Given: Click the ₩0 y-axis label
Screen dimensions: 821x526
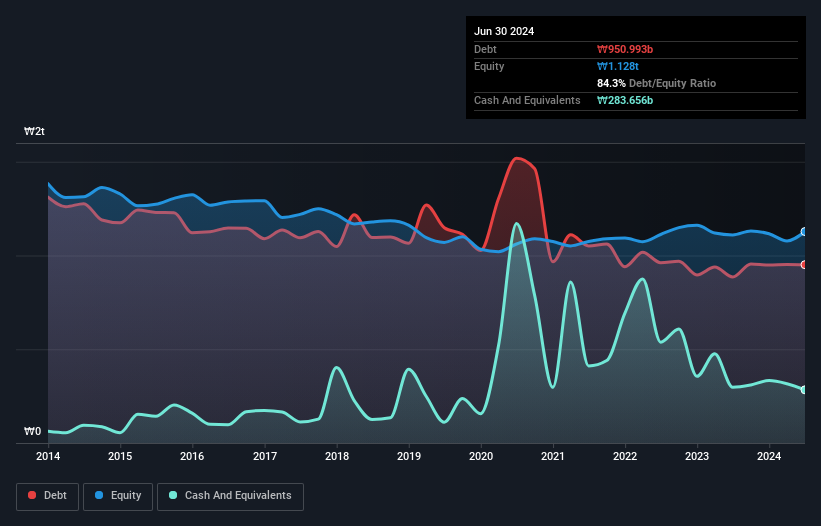Looking at the screenshot, I should click(32, 431).
